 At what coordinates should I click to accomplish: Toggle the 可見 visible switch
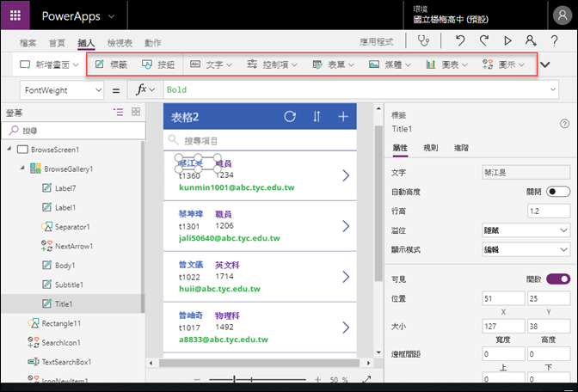click(x=558, y=279)
